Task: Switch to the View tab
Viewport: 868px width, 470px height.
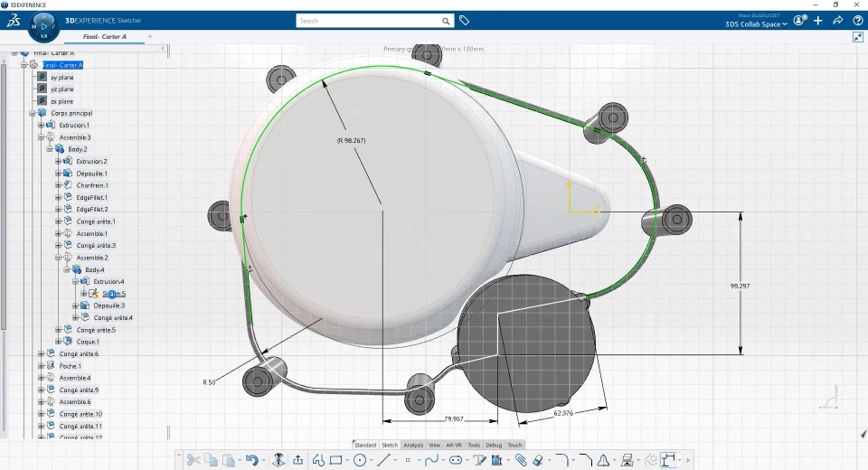Action: tap(435, 445)
